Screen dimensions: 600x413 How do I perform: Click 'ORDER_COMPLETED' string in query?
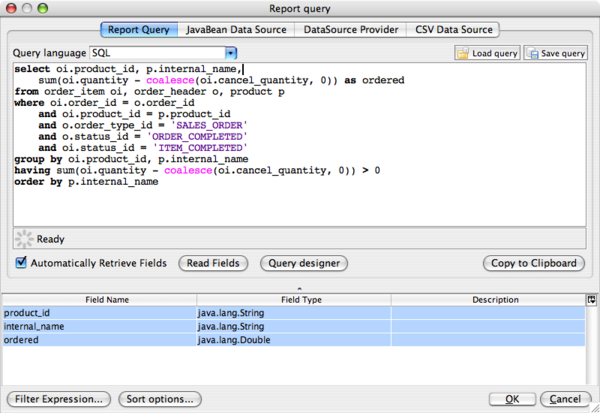[197, 137]
